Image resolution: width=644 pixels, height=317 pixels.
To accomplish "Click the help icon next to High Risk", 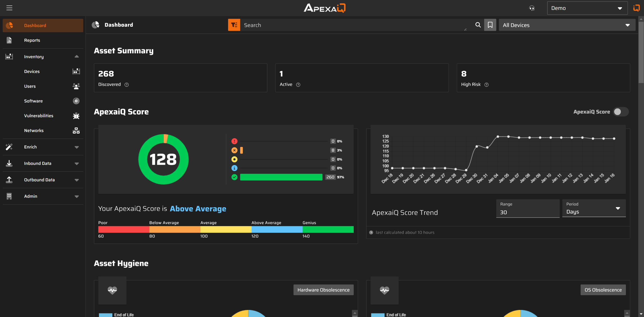I will (x=487, y=85).
